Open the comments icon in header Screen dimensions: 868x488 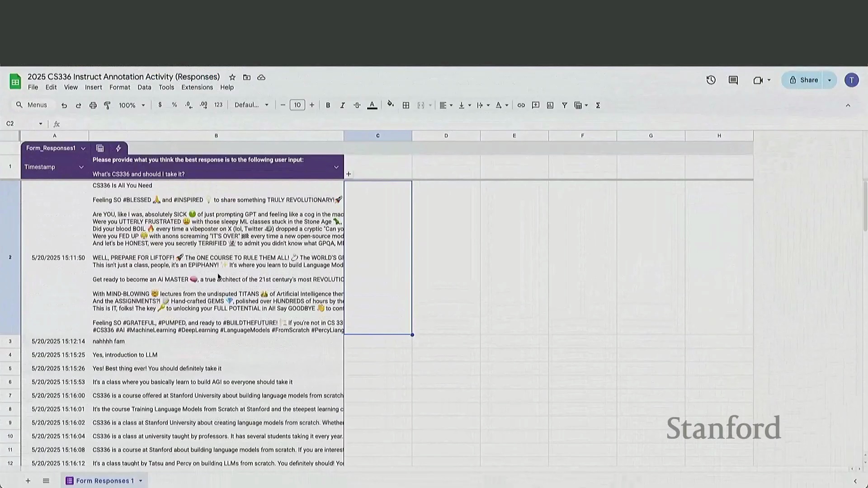(x=733, y=80)
